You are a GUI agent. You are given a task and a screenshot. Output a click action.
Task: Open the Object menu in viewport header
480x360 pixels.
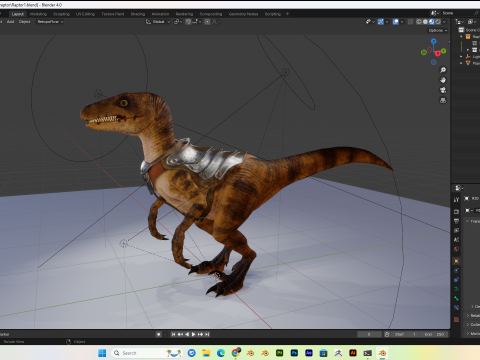(24, 22)
